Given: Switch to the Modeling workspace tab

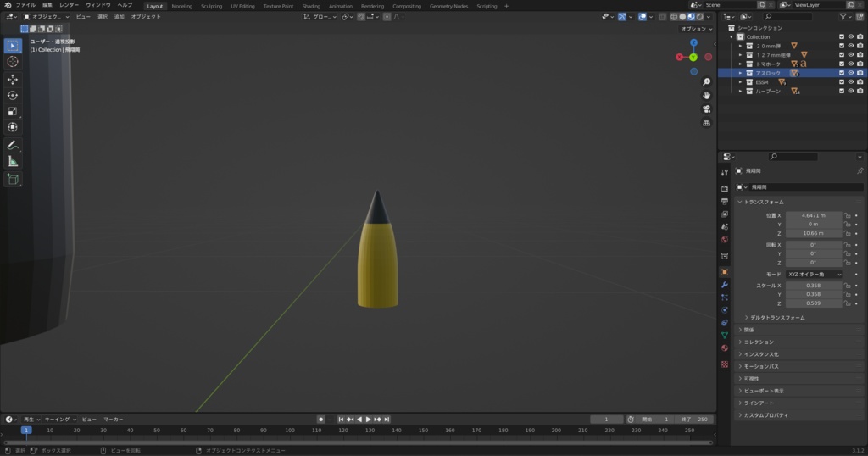Looking at the screenshot, I should [x=182, y=6].
